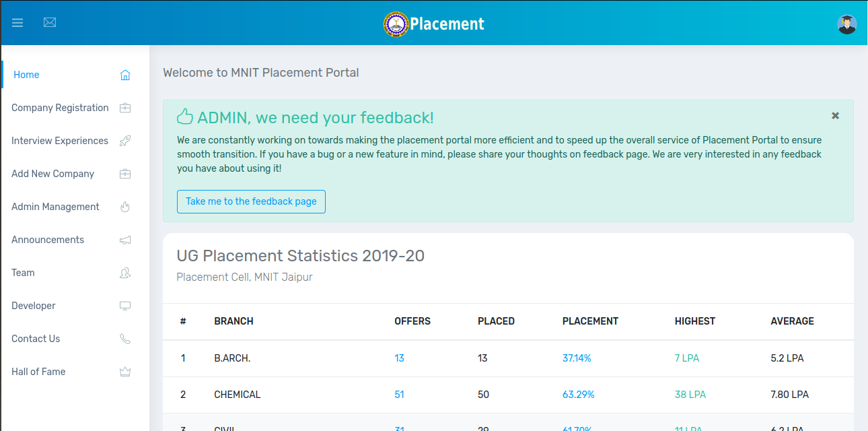This screenshot has height=431, width=868.
Task: Click the fire icon beside Admin Management
Action: (x=125, y=207)
